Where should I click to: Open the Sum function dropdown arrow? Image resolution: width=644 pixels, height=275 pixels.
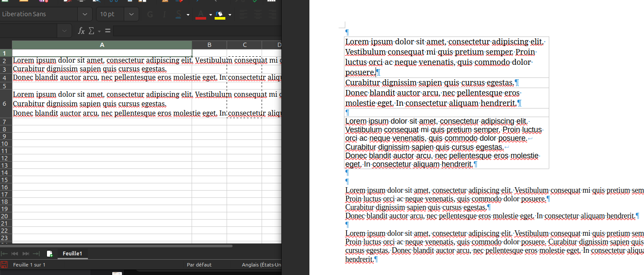pyautogui.click(x=99, y=31)
